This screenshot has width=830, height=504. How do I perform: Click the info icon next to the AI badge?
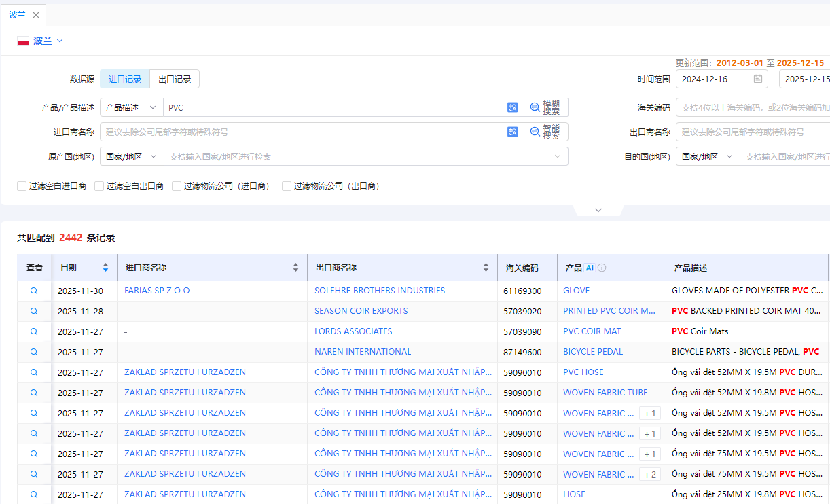pyautogui.click(x=603, y=267)
